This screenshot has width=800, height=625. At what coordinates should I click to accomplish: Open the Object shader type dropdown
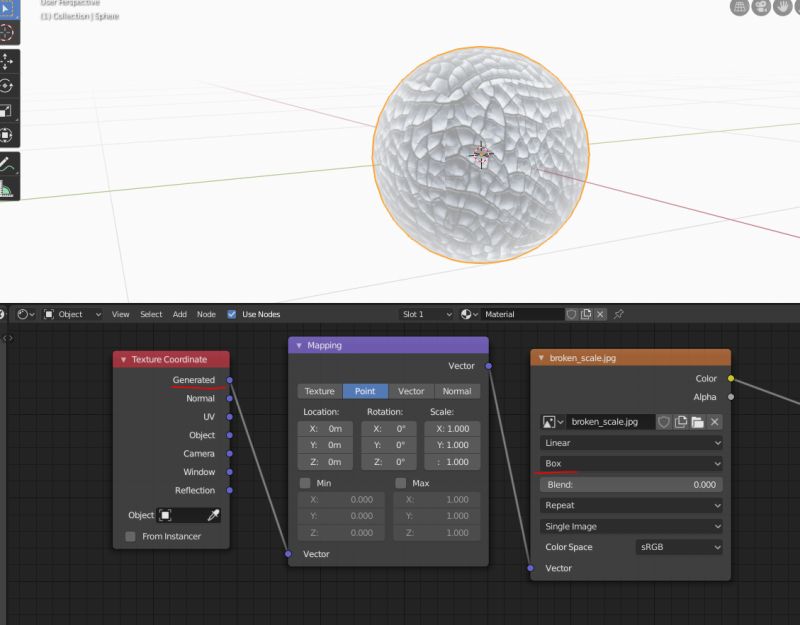click(72, 314)
